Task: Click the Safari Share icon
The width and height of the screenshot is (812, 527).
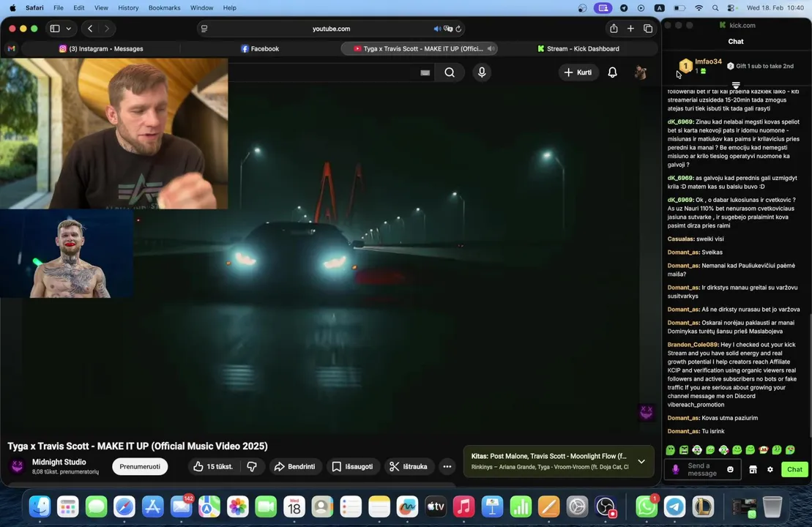Action: [614, 29]
